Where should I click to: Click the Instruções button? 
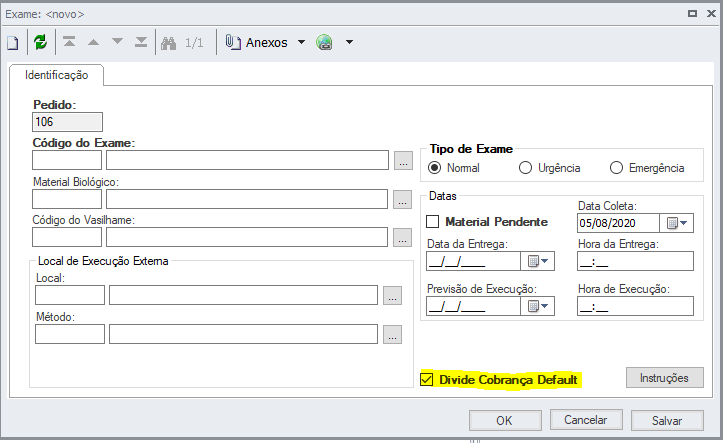(x=664, y=378)
